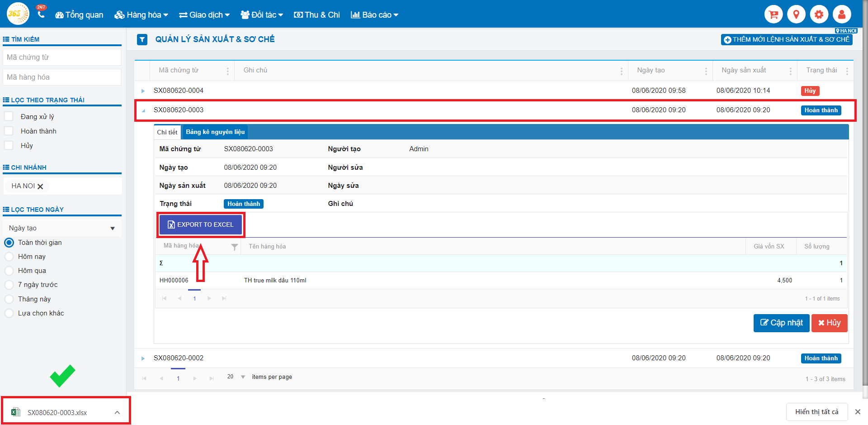Click the Ghi chú column menu dots
This screenshot has height=425, width=868.
(621, 71)
